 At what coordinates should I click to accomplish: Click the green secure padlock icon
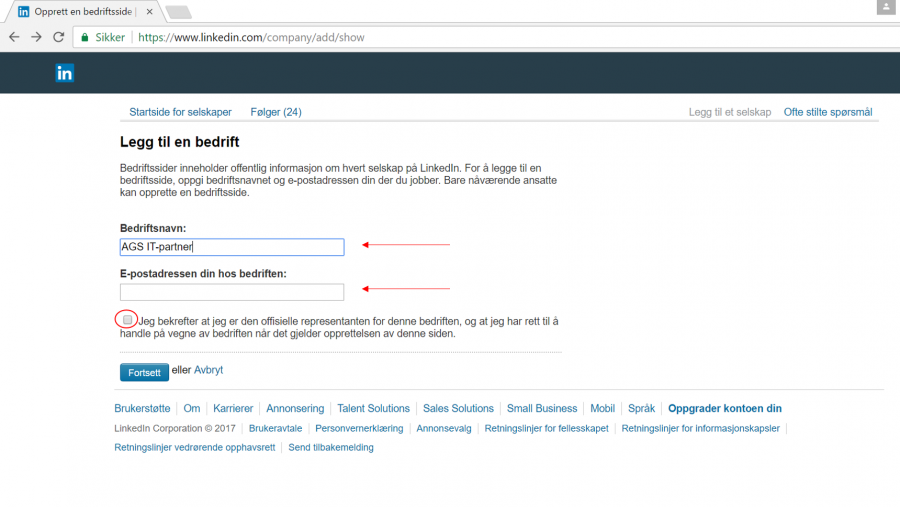point(85,37)
